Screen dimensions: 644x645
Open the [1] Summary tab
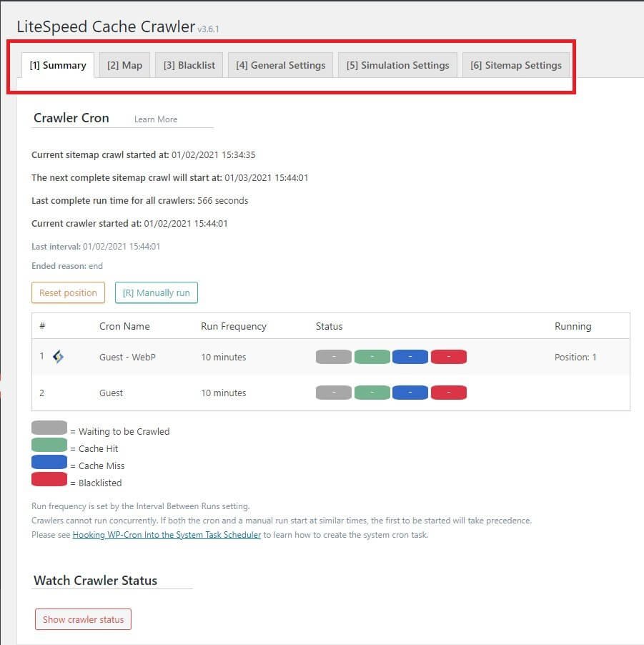point(58,65)
